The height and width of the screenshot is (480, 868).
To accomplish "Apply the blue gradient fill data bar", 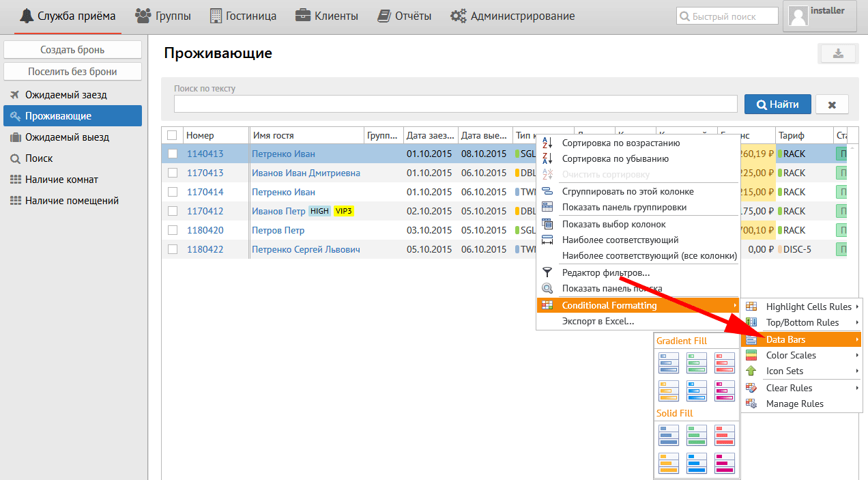I will [668, 363].
